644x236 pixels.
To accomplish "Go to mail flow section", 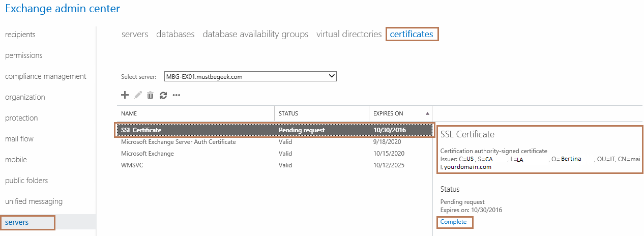I will [19, 139].
